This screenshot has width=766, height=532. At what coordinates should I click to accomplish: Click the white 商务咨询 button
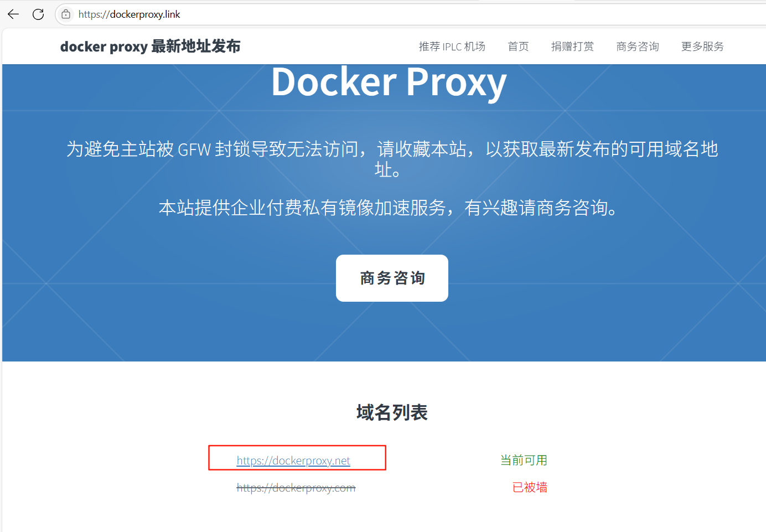pyautogui.click(x=392, y=278)
